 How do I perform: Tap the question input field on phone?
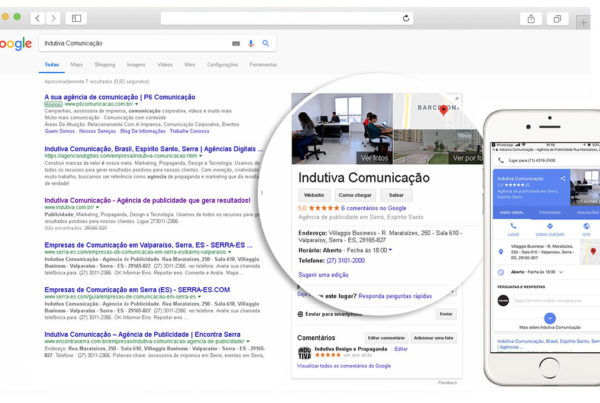[x=557, y=300]
